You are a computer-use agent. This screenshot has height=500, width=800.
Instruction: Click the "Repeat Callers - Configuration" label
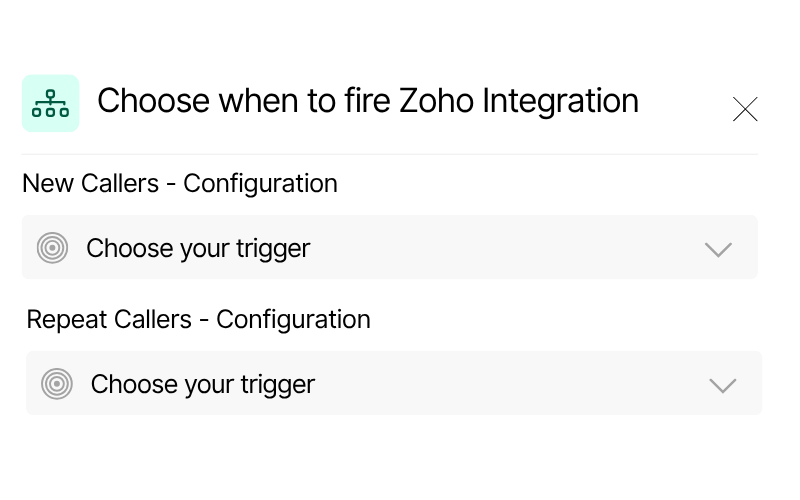coord(198,319)
